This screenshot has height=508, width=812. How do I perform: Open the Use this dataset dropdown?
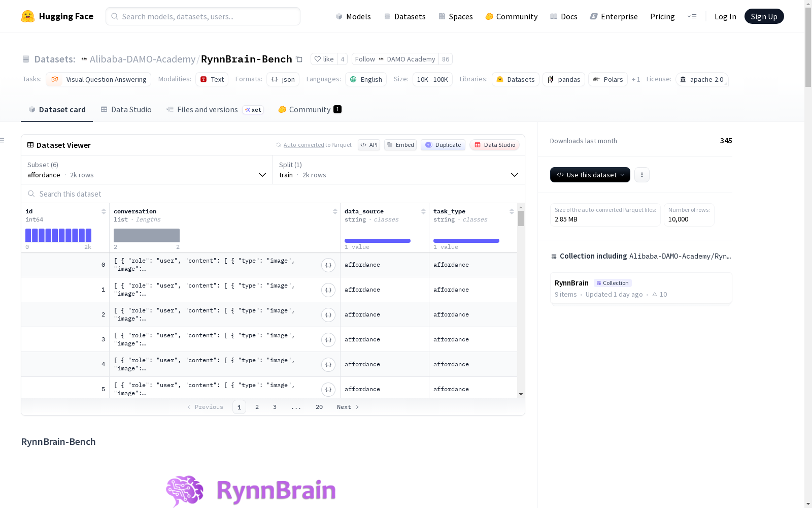coord(590,175)
